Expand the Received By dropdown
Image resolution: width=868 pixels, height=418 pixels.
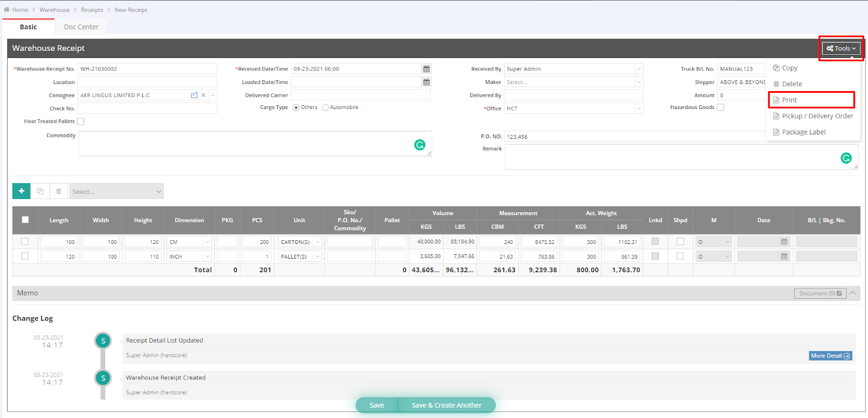click(x=639, y=69)
